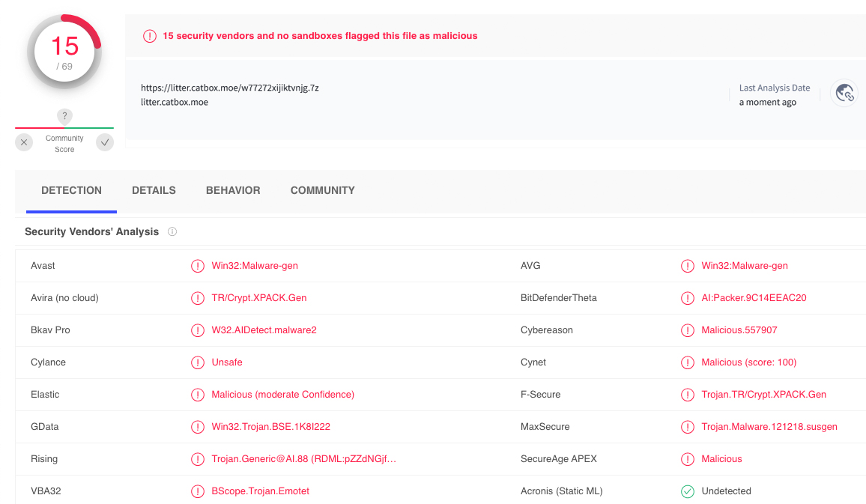Click the Unsafe result for Cylance
The height and width of the screenshot is (504, 866).
227,362
